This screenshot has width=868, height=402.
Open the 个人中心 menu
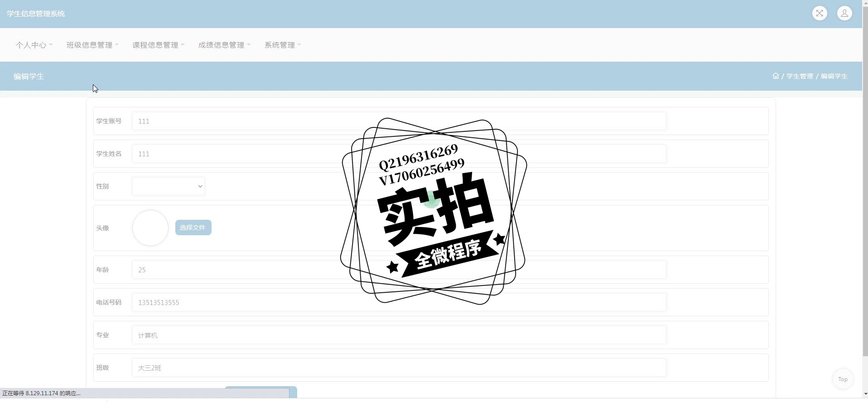(34, 45)
